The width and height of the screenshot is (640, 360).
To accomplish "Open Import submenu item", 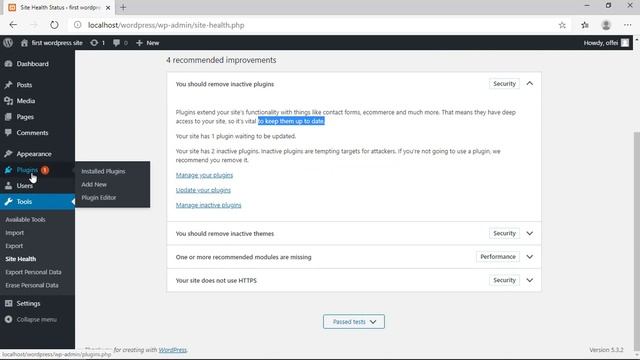I will click(14, 232).
